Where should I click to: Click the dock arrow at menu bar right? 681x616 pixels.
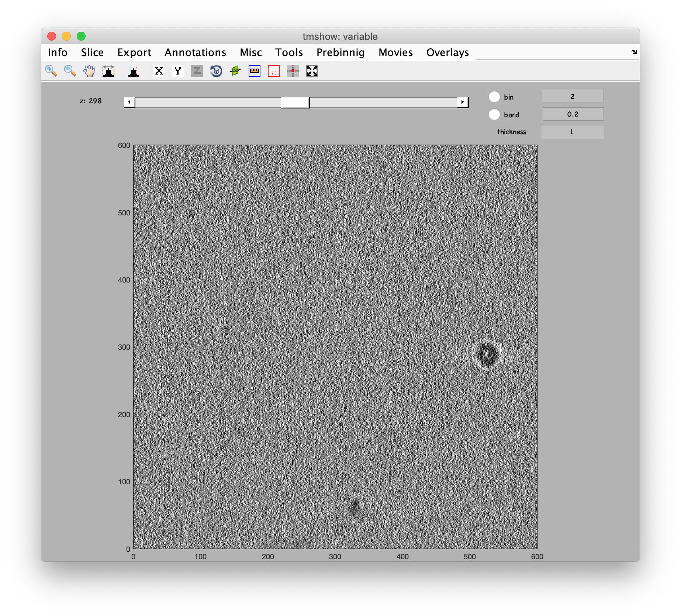click(x=634, y=52)
